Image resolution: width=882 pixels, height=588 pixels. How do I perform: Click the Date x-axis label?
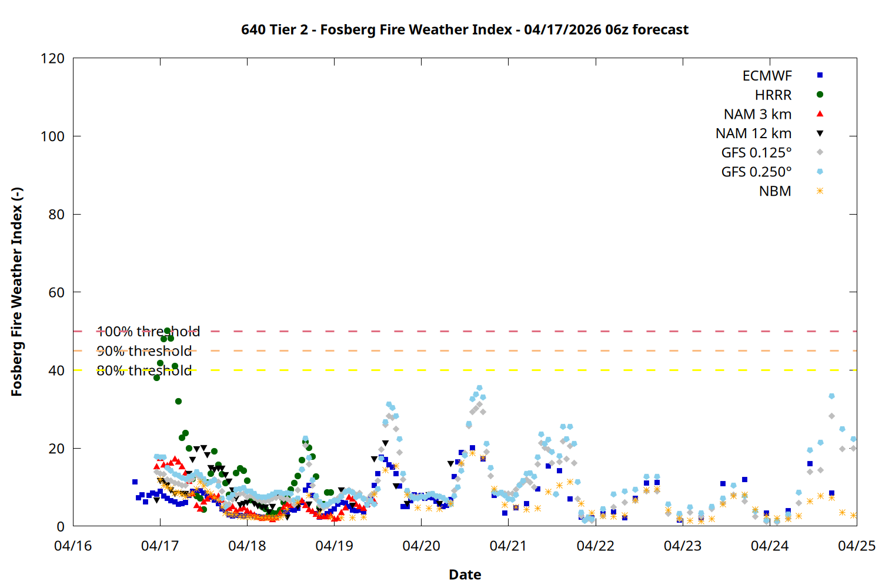click(465, 574)
